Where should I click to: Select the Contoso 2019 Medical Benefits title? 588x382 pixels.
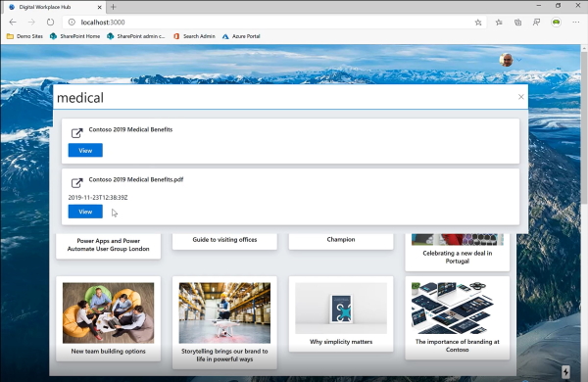[x=130, y=129]
